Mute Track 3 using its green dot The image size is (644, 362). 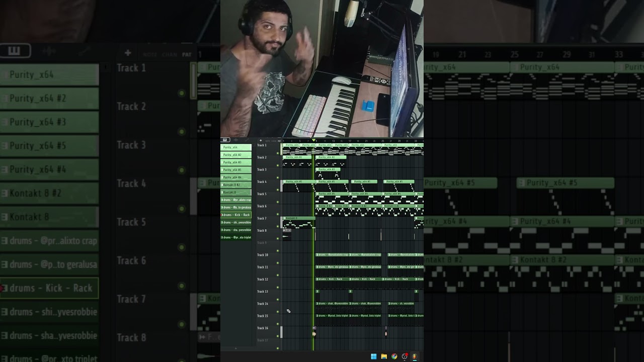pyautogui.click(x=278, y=177)
